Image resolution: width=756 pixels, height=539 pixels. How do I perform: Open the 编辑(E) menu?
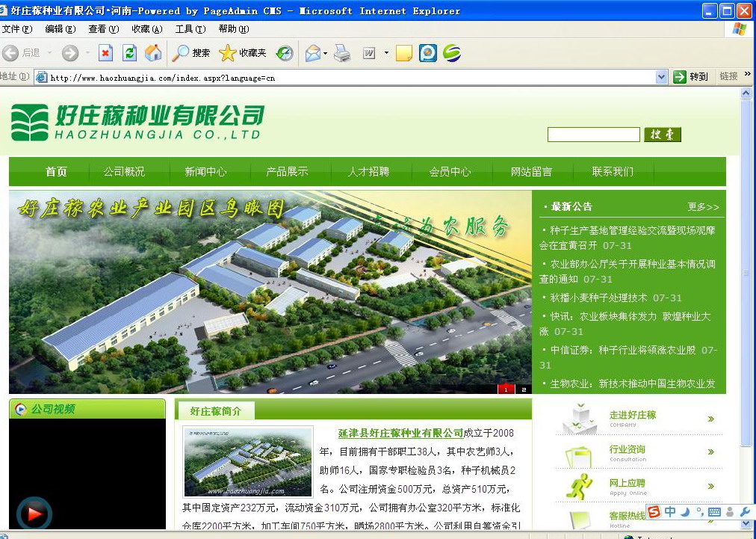(x=61, y=29)
